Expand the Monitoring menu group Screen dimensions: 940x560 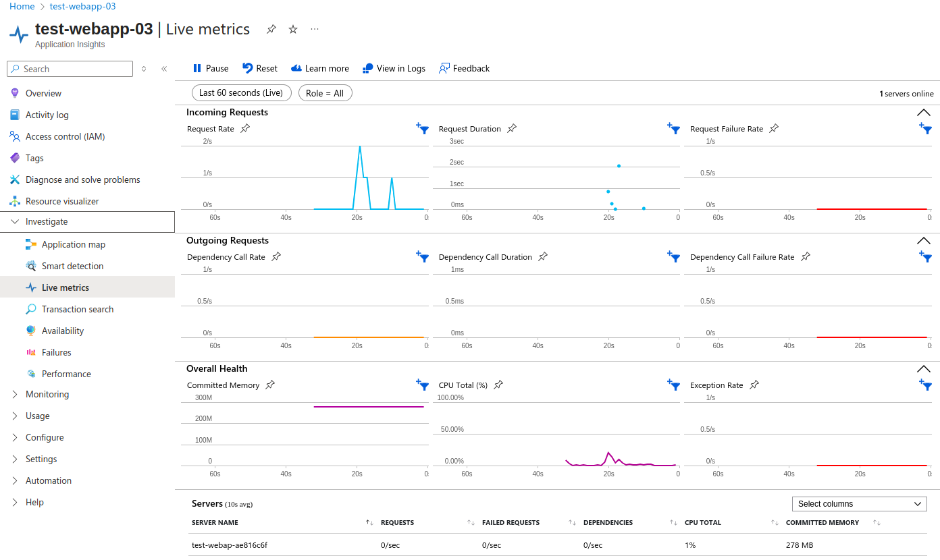coord(47,394)
